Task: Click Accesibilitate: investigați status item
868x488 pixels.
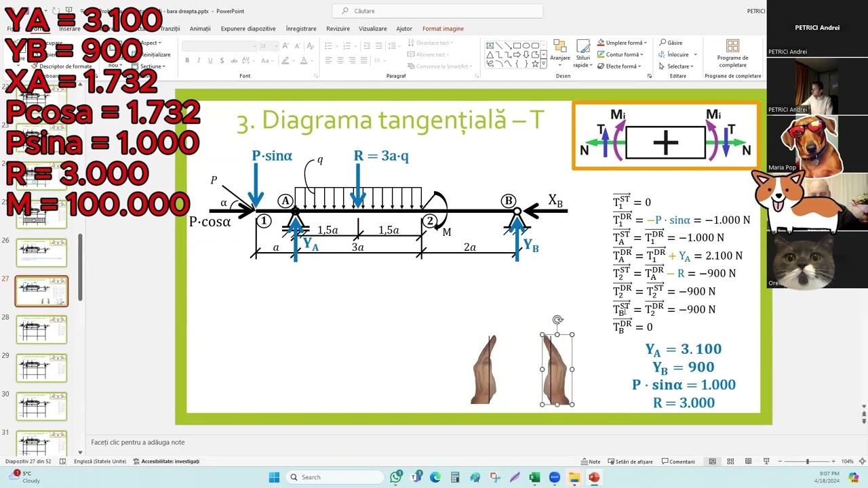Action: [x=166, y=462]
